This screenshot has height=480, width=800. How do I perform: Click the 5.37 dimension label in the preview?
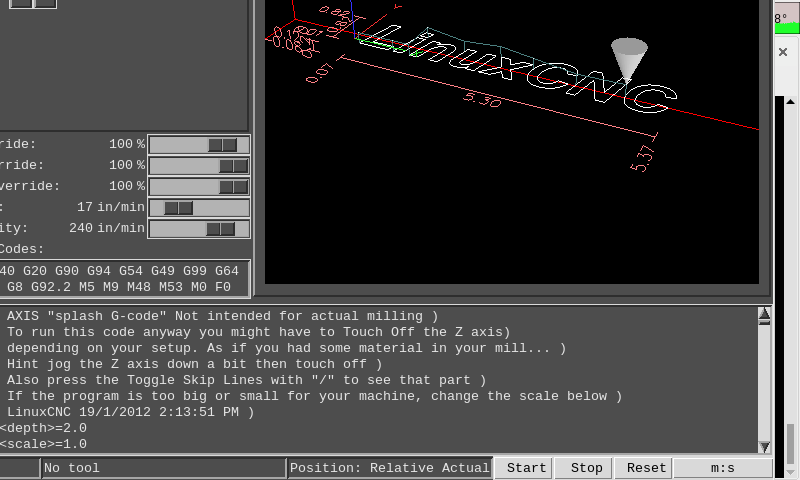point(642,158)
